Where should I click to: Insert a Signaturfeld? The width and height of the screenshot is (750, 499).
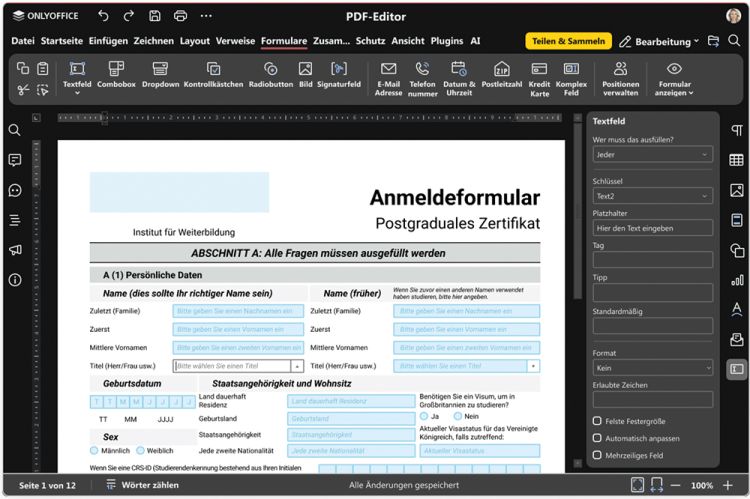tap(339, 75)
